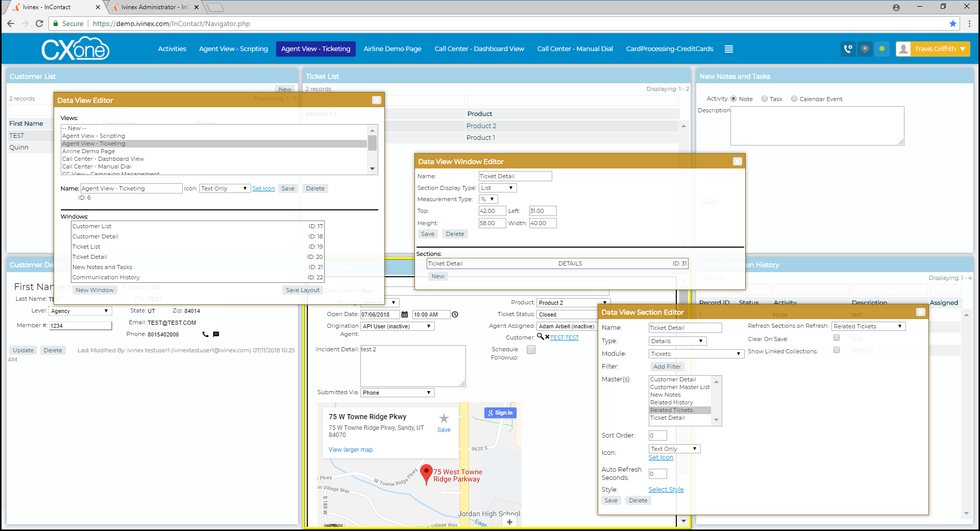Remove linked customer with X icon
This screenshot has height=531, width=980.
pos(547,337)
